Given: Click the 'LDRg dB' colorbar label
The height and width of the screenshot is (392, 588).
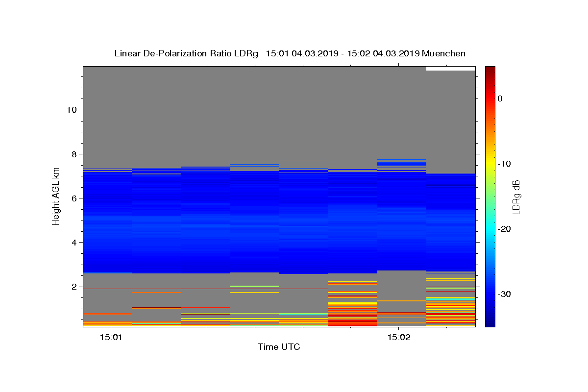Looking at the screenshot, I should 516,196.
